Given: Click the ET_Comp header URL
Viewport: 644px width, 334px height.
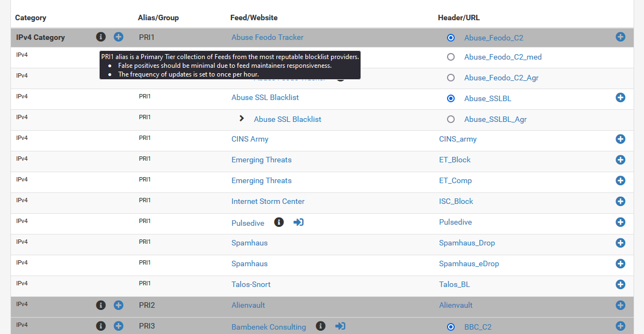Looking at the screenshot, I should 455,180.
